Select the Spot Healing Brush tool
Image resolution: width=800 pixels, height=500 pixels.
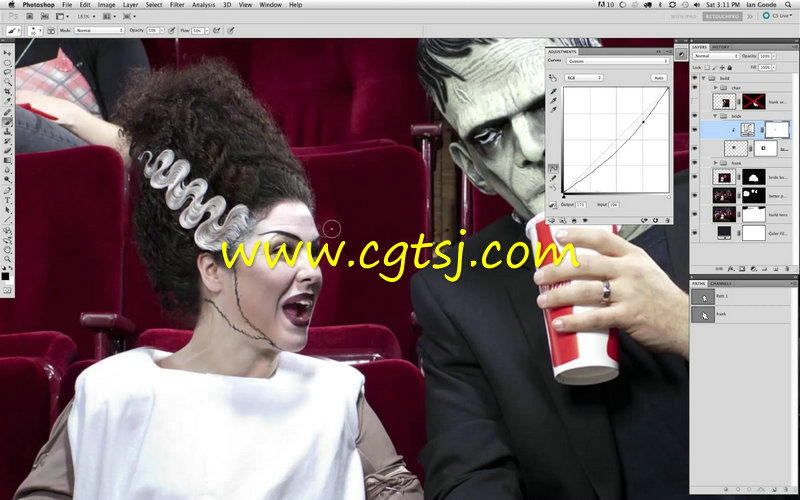pyautogui.click(x=7, y=113)
